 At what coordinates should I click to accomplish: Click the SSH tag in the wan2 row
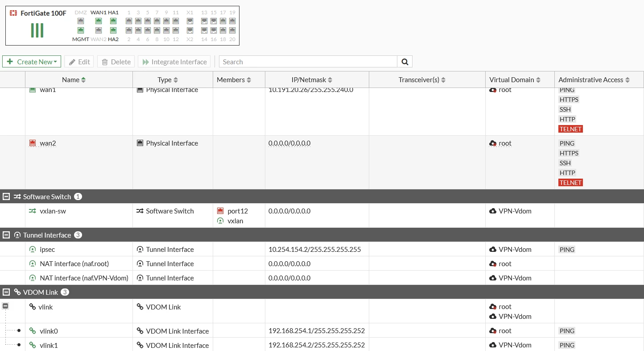[x=565, y=163]
